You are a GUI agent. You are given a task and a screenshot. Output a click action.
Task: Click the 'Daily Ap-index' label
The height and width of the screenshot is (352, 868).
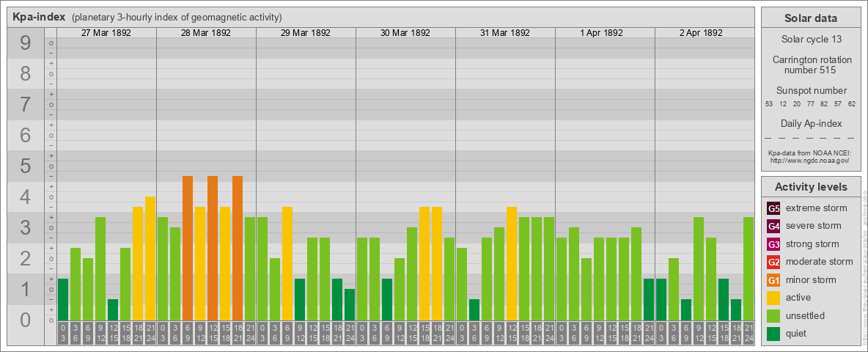click(x=810, y=123)
